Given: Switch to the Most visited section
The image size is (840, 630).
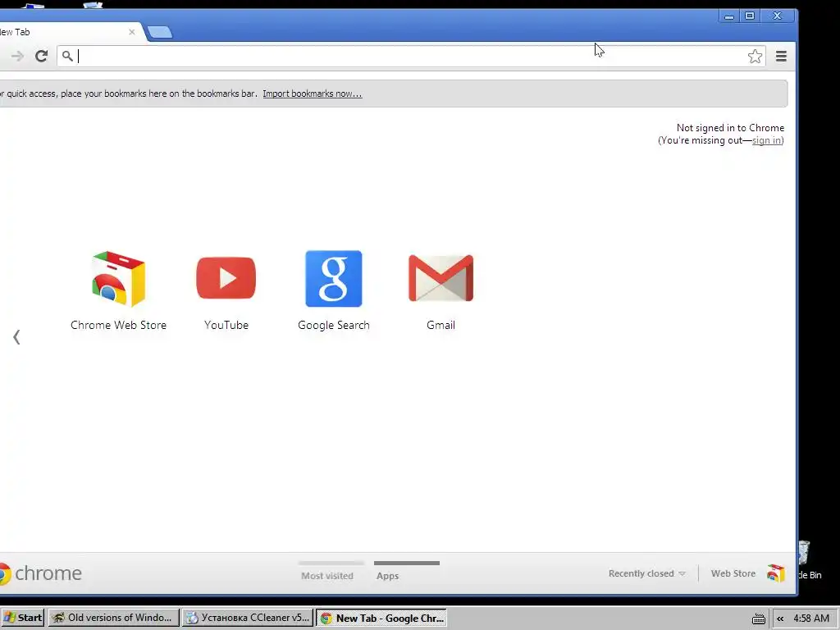Looking at the screenshot, I should click(327, 576).
